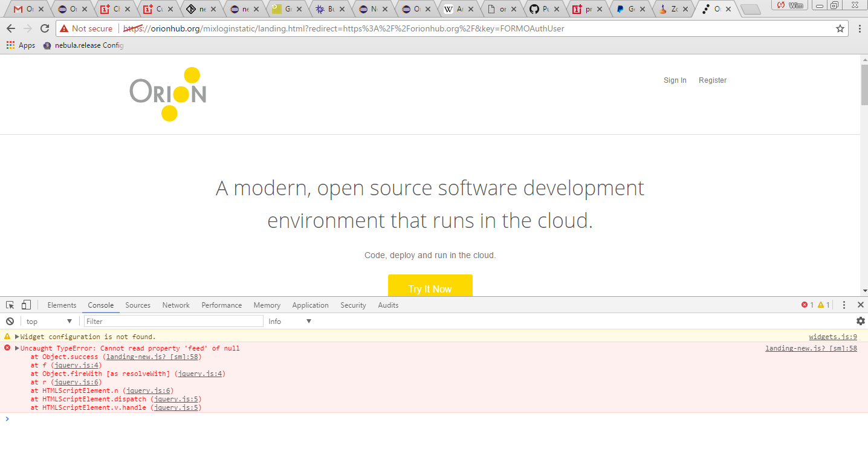Image resolution: width=868 pixels, height=460 pixels.
Task: Open the Chrome three-dot menu
Action: [860, 28]
